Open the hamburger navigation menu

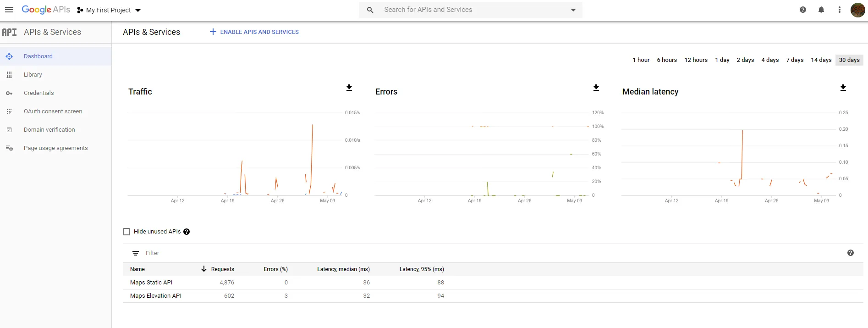(9, 10)
